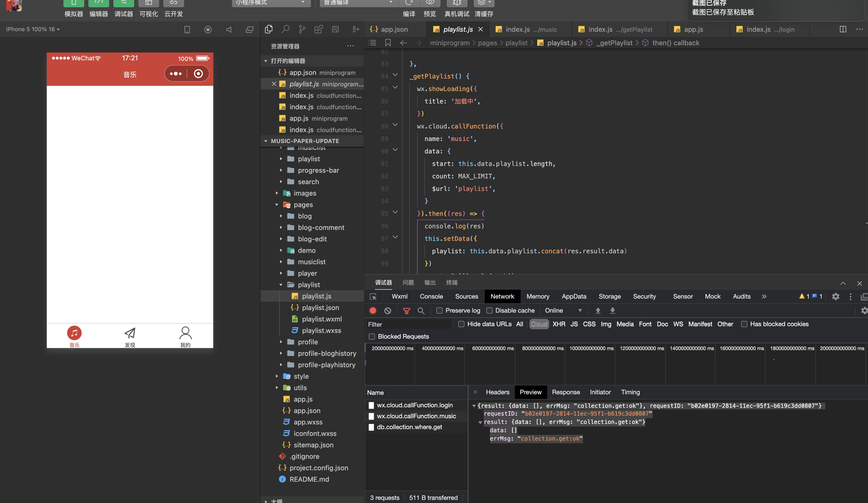
Task: Switch to the 问题 panel tab
Action: click(x=408, y=282)
